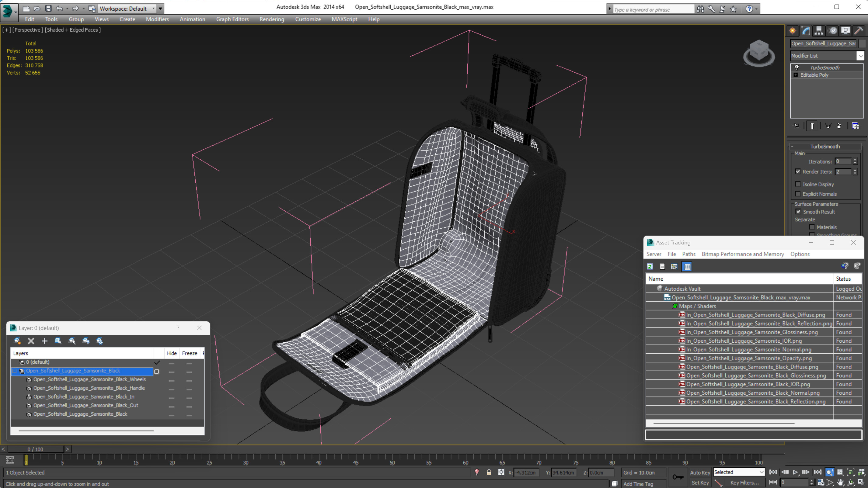
Task: Switch Asset Tracking to table view icon
Action: coord(687,266)
